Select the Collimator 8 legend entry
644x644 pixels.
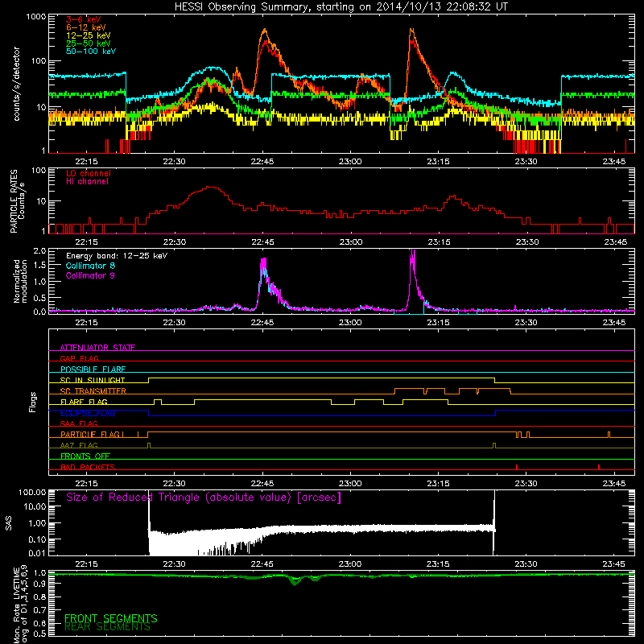coord(90,266)
